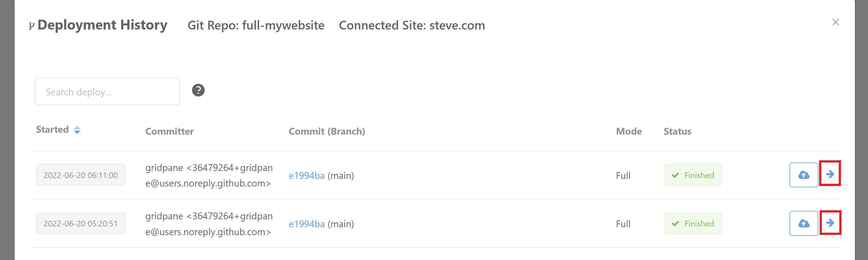Click the arrow icon for 05:20:51 deployment
Image resolution: width=868 pixels, height=260 pixels.
coord(830,223)
